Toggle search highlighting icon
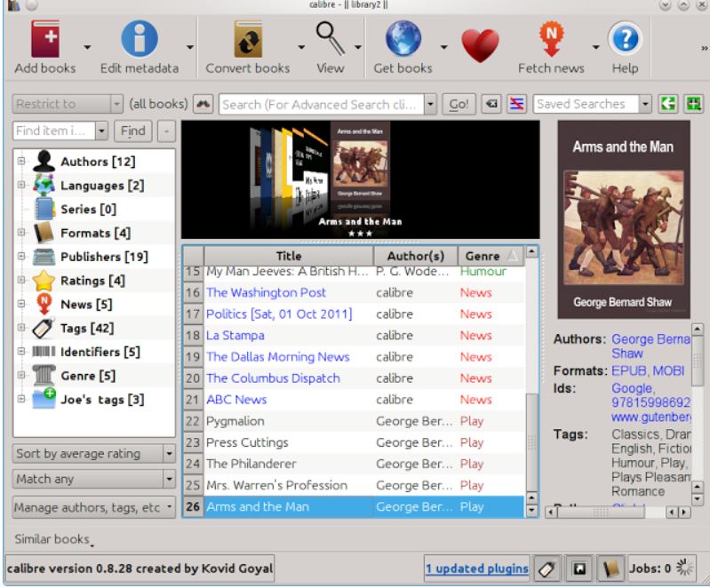This screenshot has height=588, width=710. tap(516, 104)
